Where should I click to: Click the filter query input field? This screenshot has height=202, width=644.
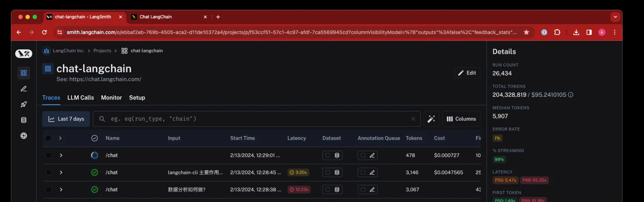tap(256, 119)
